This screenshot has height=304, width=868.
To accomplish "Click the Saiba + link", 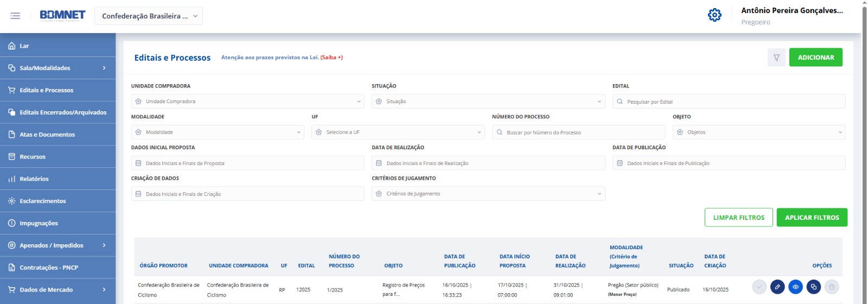I will tap(331, 58).
